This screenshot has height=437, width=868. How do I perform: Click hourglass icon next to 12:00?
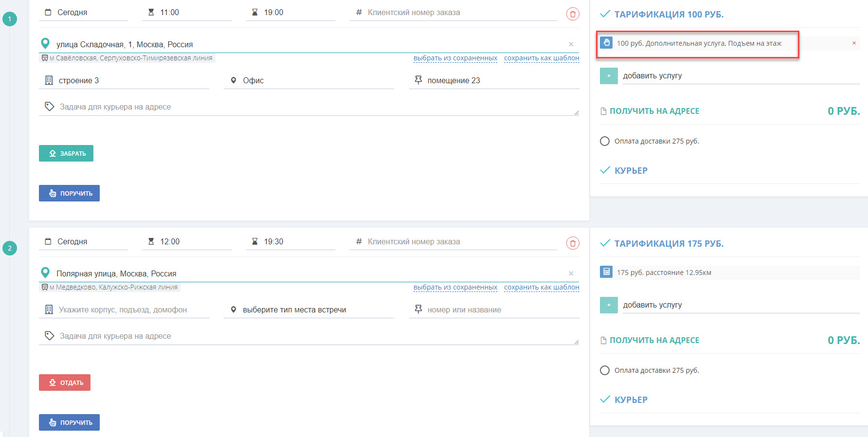coord(151,241)
